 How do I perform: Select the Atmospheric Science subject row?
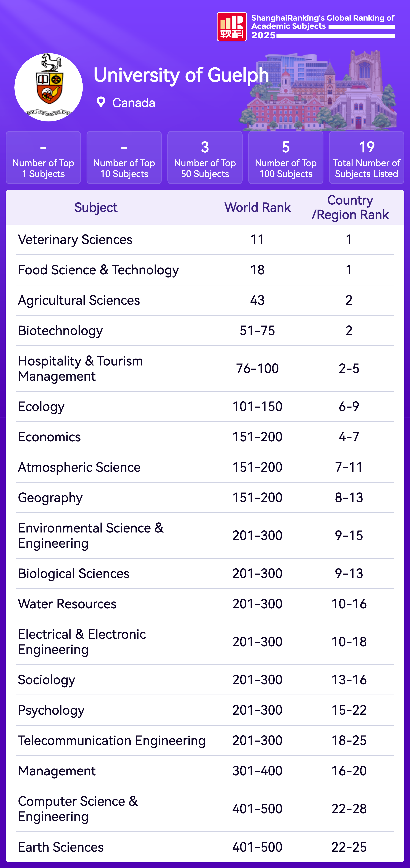[x=79, y=467]
